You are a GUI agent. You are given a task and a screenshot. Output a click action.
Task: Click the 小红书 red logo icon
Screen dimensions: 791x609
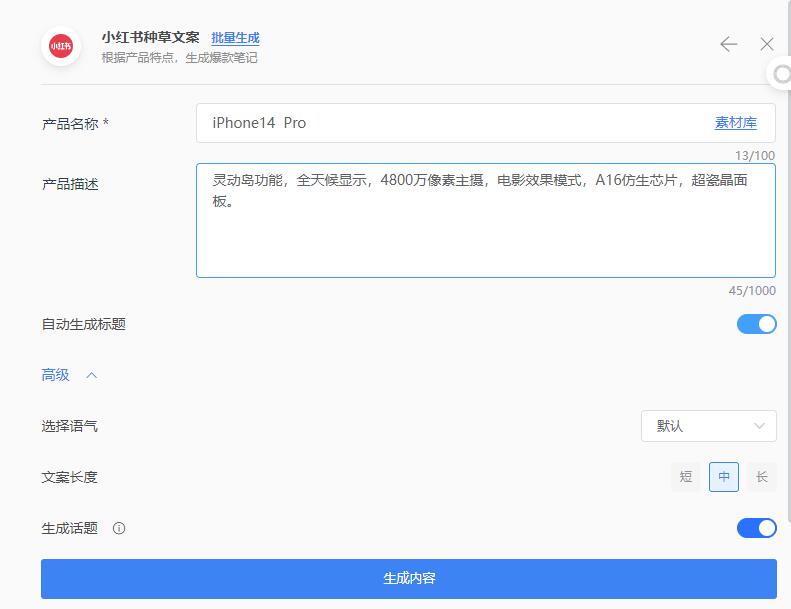(x=61, y=46)
